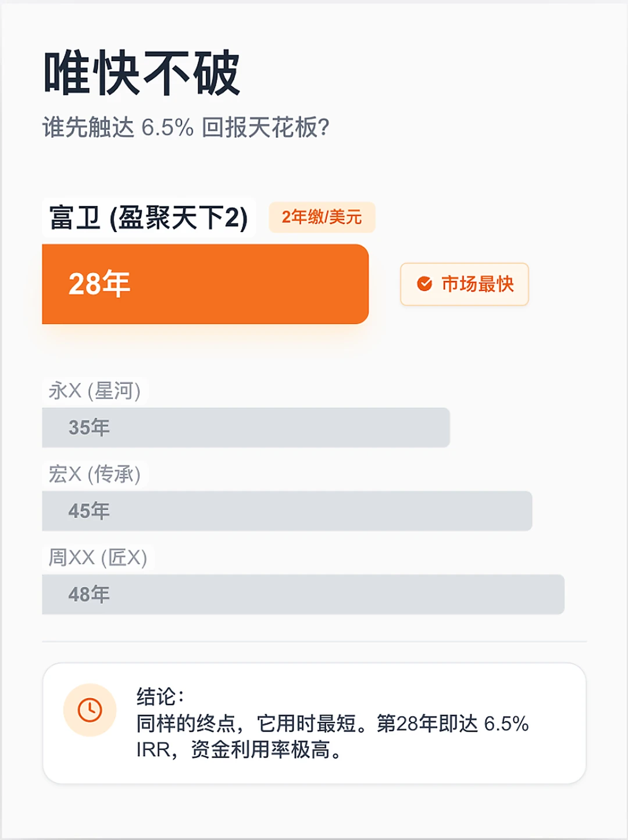628x840 pixels.
Task: Click the 唯快不破 title
Action: (x=142, y=73)
